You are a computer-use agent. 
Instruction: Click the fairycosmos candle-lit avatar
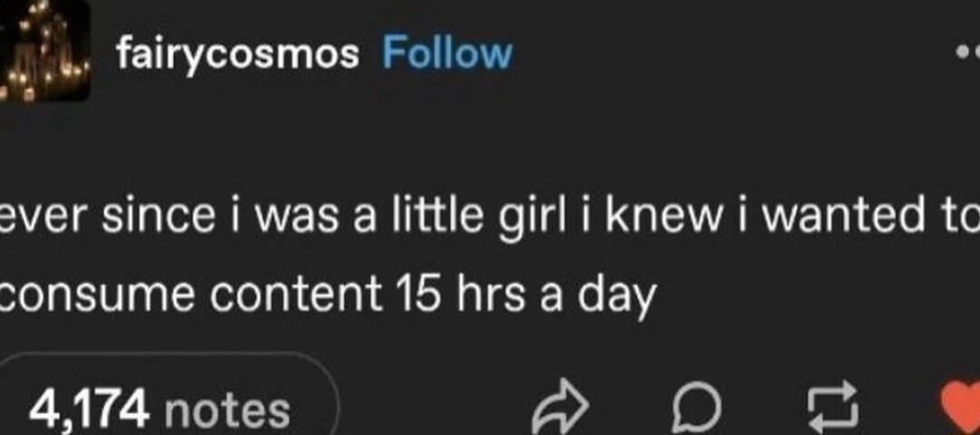[x=44, y=51]
